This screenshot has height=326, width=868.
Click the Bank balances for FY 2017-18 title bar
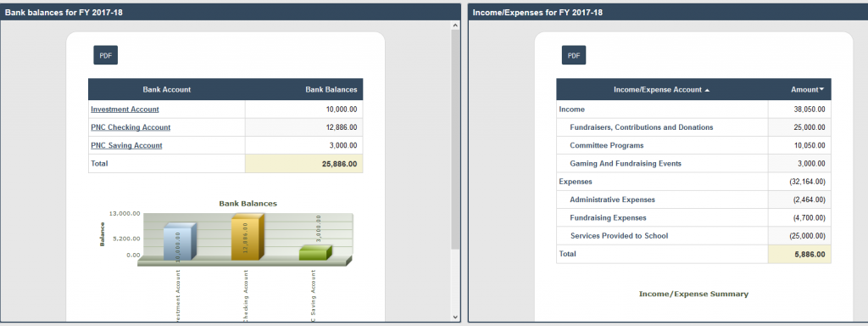(x=231, y=12)
